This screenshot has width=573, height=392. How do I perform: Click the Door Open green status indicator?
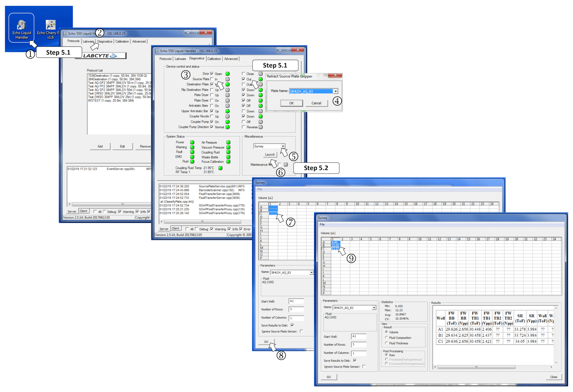[227, 74]
